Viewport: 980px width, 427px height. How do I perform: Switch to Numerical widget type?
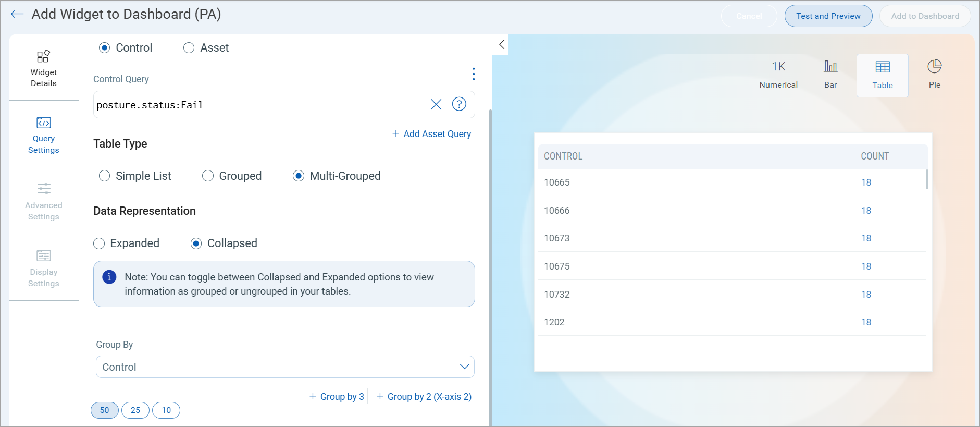(x=778, y=75)
